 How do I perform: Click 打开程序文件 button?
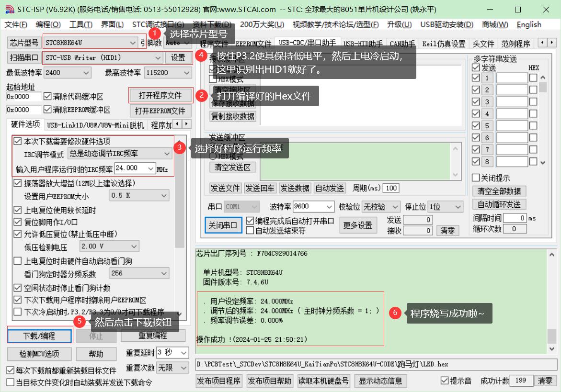[160, 95]
